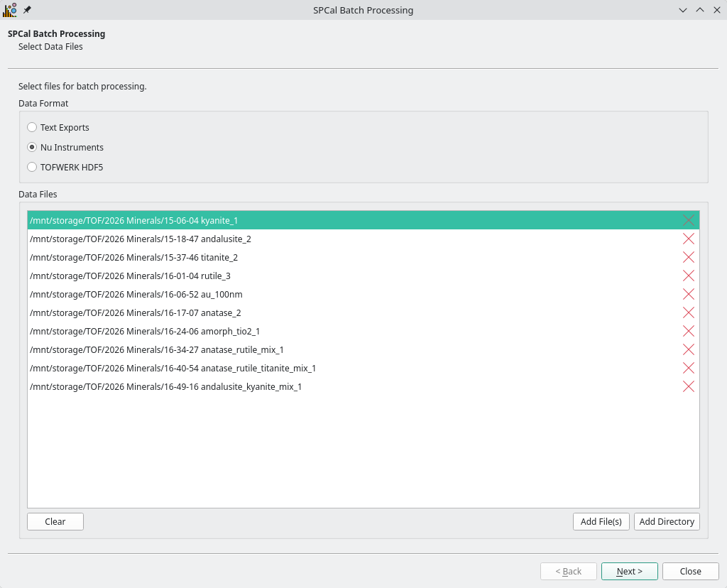This screenshot has height=588, width=727.
Task: Select the 16-06-52 au_100nm row
Action: point(363,295)
